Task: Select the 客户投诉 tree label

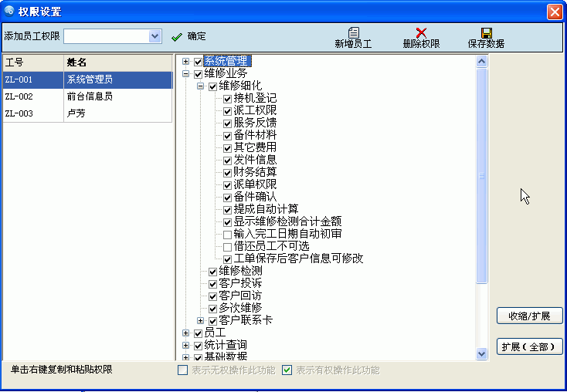Action: (x=240, y=283)
